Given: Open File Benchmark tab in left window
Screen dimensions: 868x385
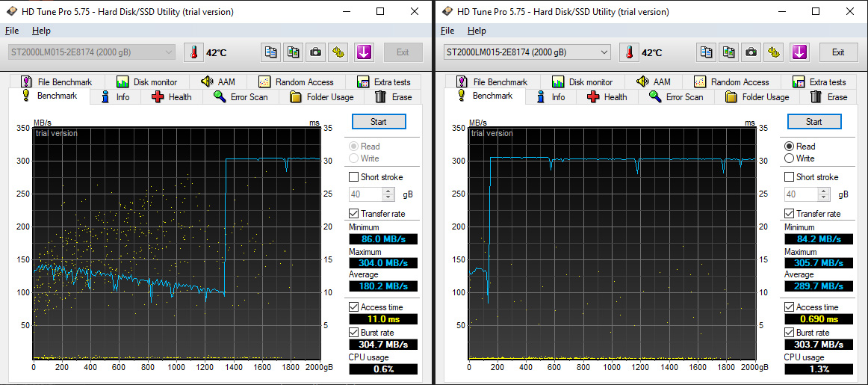Looking at the screenshot, I should point(56,82).
